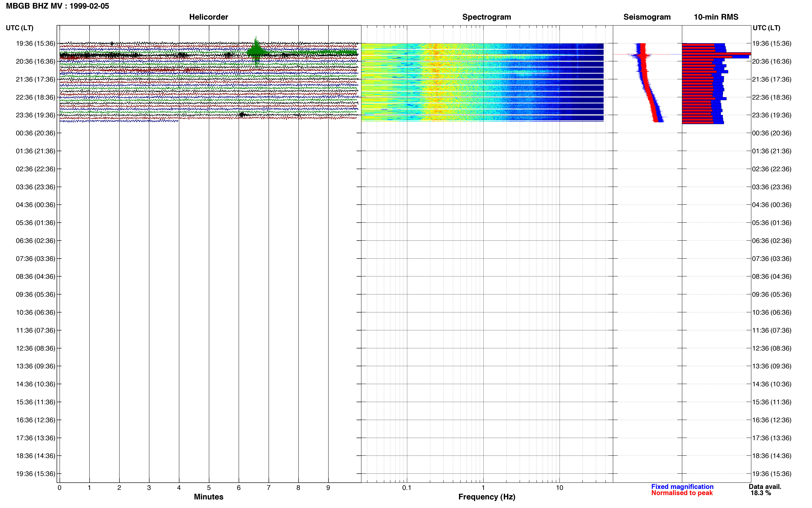812x508 pixels.
Task: Click the left time label 22:36 (18:36)
Action: pyautogui.click(x=36, y=97)
